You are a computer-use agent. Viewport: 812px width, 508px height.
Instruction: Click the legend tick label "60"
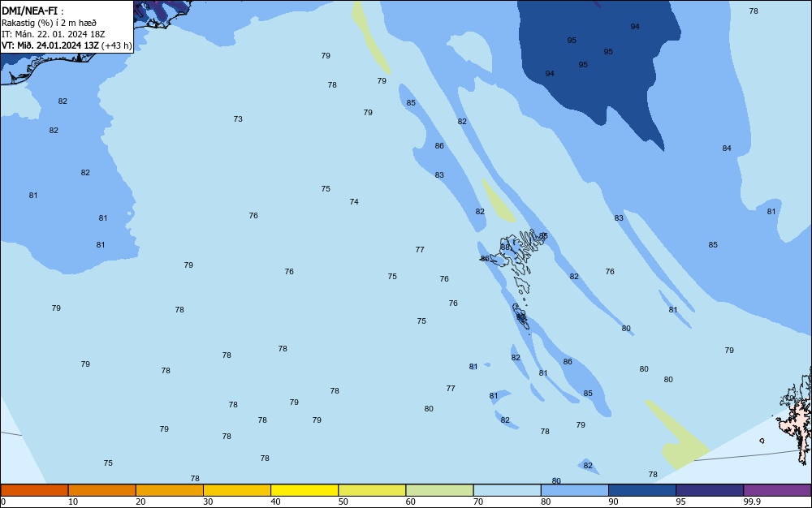point(411,502)
